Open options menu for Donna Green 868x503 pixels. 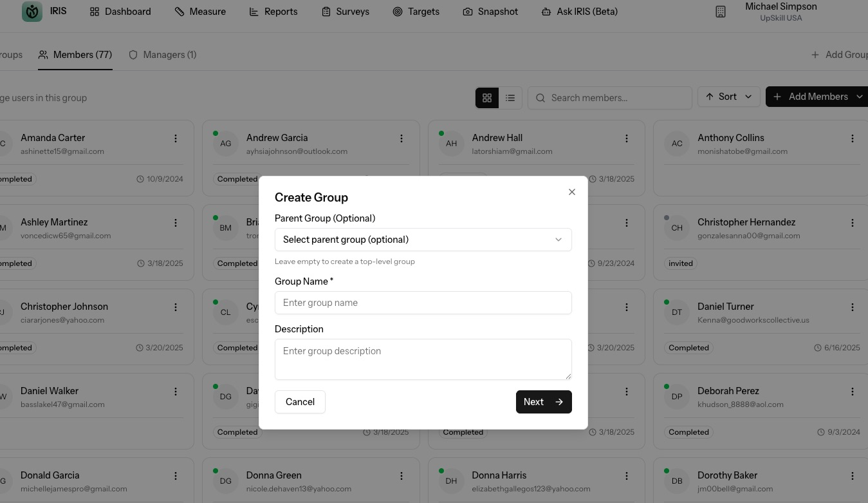pos(402,476)
